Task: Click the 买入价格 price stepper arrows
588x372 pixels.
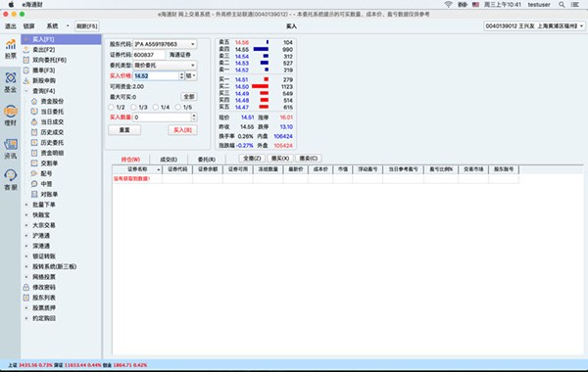Action: point(181,75)
